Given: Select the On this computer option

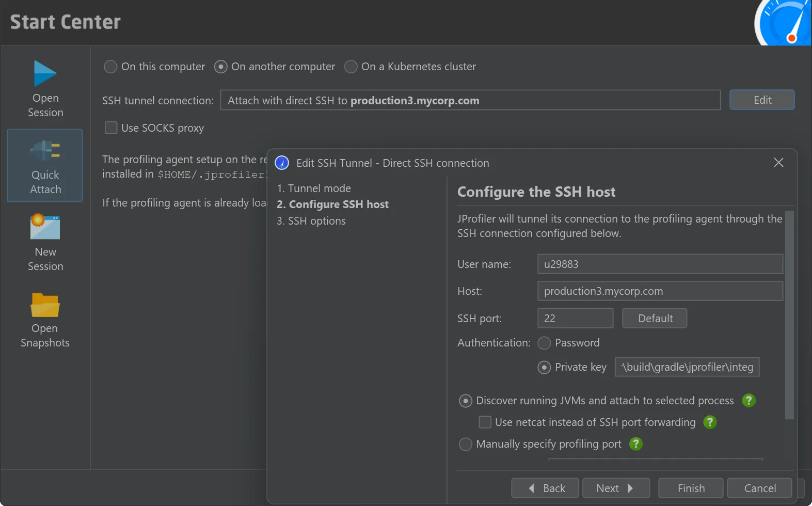Looking at the screenshot, I should point(110,67).
